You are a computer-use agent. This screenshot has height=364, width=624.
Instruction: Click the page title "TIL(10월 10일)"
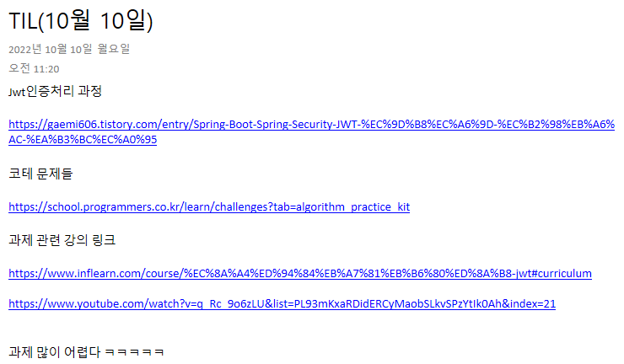[81, 21]
